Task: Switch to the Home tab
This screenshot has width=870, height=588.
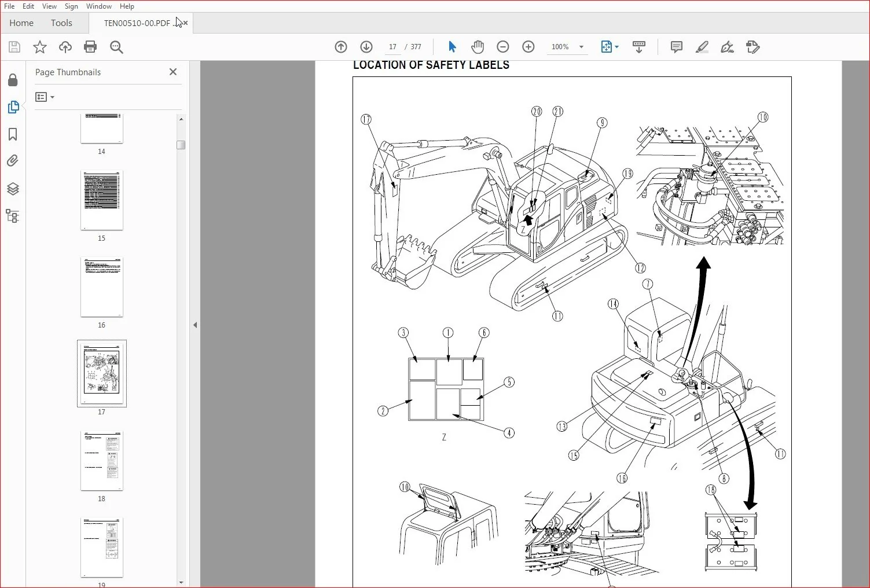Action: click(x=21, y=23)
